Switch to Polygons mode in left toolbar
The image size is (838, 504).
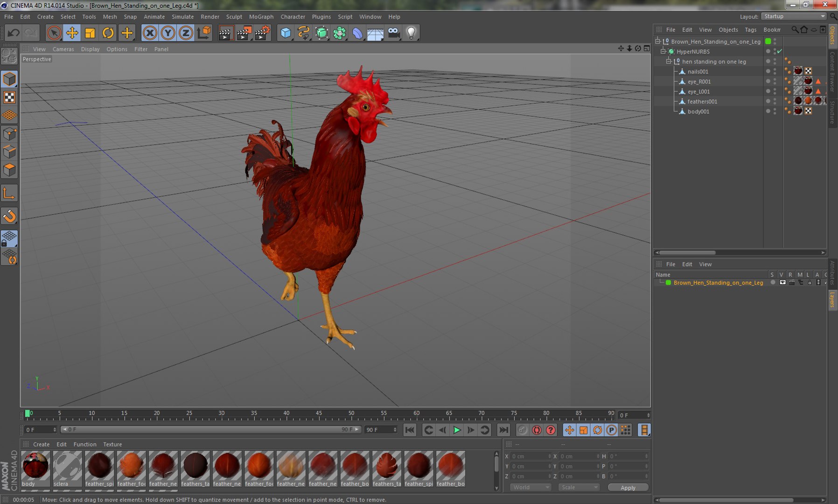point(9,170)
